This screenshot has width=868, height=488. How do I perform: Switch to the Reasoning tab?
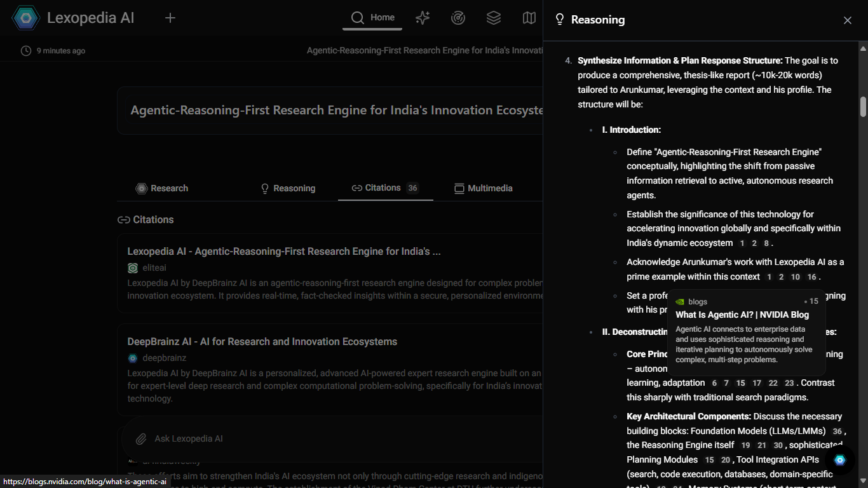[288, 188]
